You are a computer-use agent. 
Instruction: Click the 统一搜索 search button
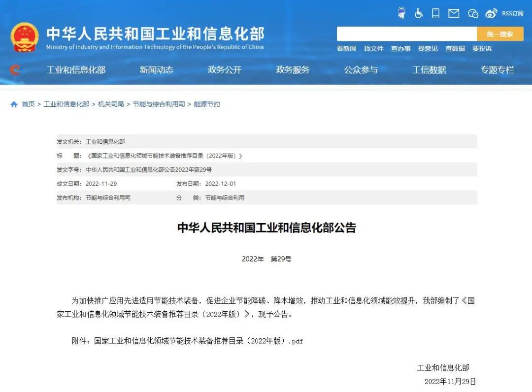point(499,34)
